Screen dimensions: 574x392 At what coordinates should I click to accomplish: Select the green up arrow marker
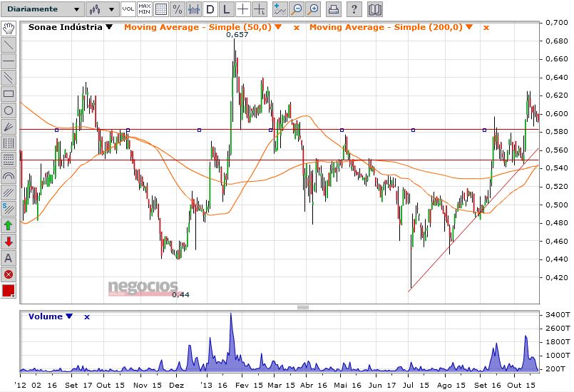[x=9, y=225]
